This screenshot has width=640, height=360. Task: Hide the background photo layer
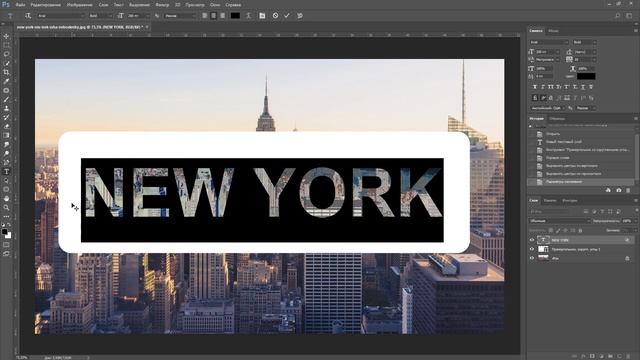pos(532,258)
